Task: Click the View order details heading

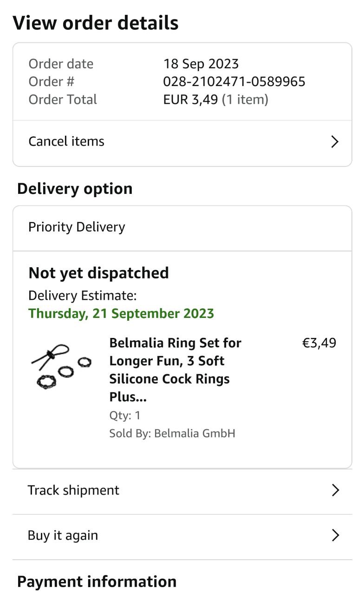Action: (x=96, y=23)
